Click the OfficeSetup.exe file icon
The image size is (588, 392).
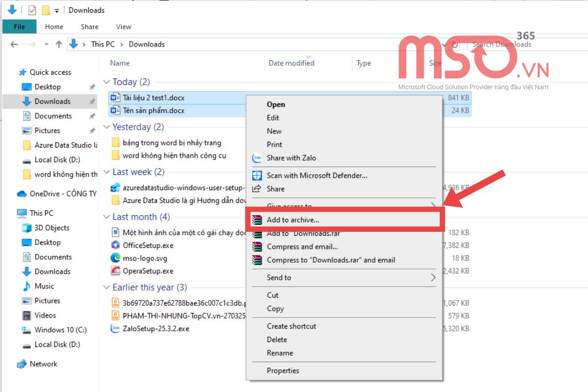click(115, 245)
